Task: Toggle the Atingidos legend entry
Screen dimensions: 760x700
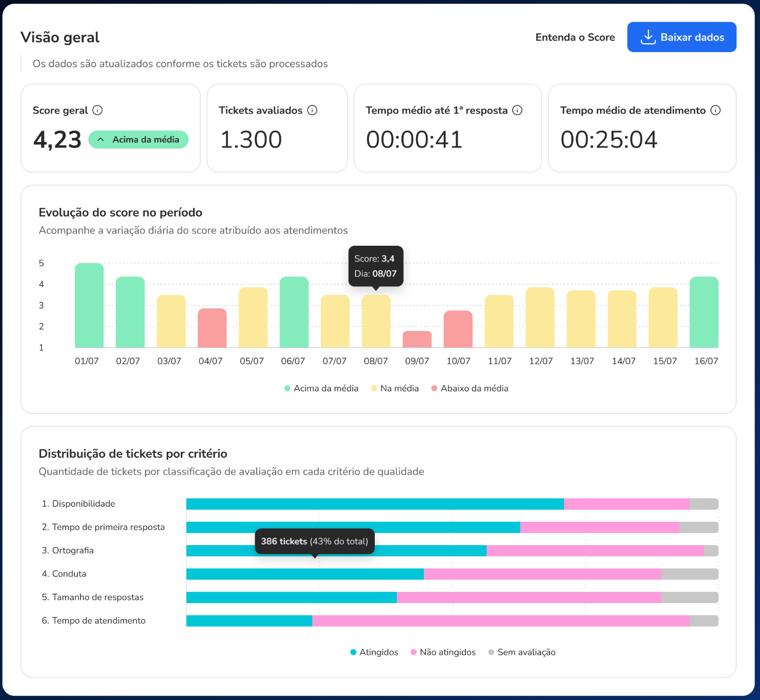Action: pos(374,652)
